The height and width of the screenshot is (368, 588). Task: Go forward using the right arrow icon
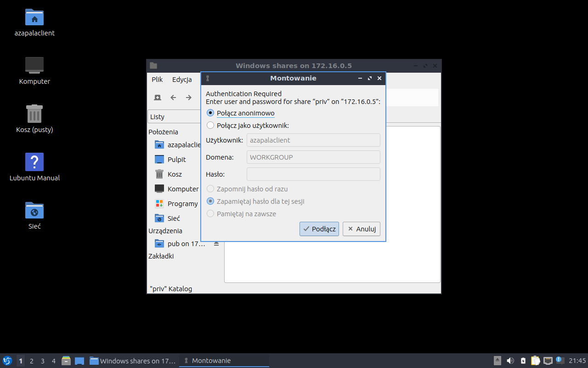tap(189, 98)
